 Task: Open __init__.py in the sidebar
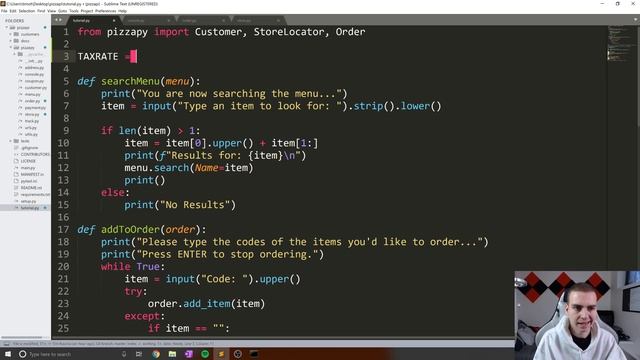33,61
